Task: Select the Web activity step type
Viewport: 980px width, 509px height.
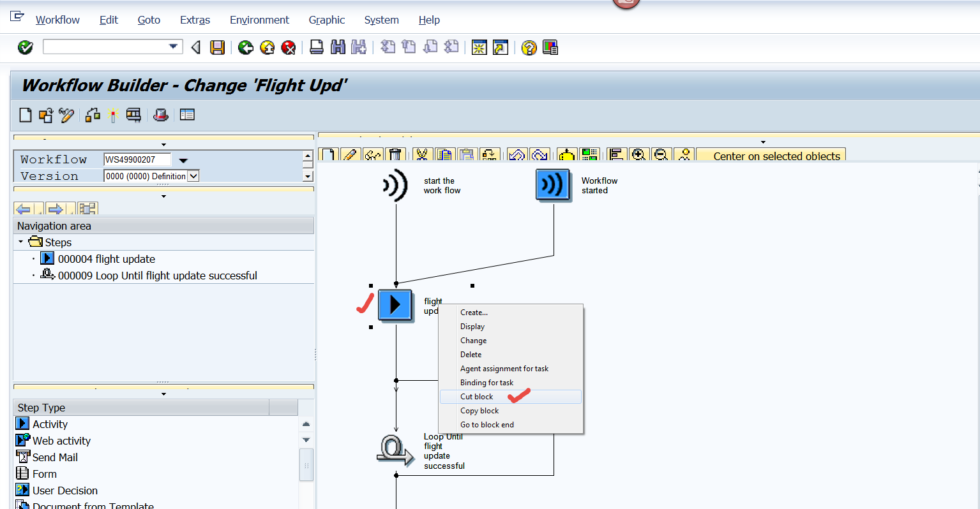Action: tap(61, 441)
